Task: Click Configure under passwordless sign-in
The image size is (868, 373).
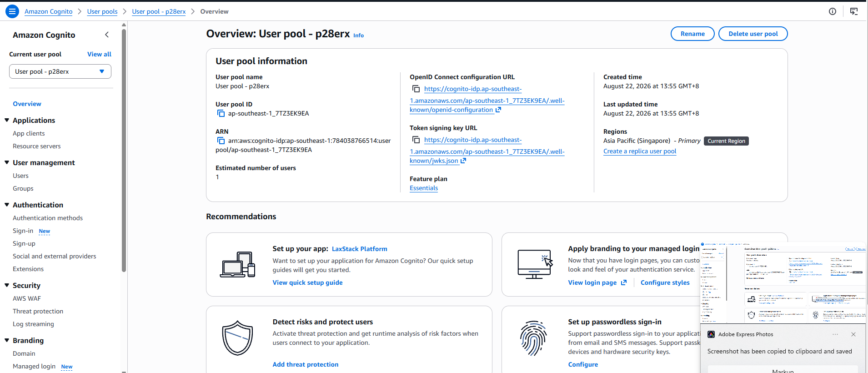Action: tap(583, 364)
